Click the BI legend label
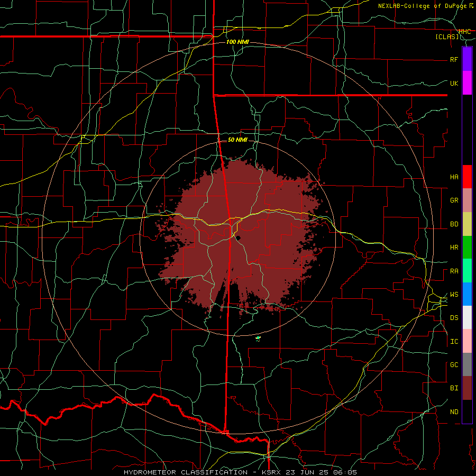 pyautogui.click(x=454, y=388)
